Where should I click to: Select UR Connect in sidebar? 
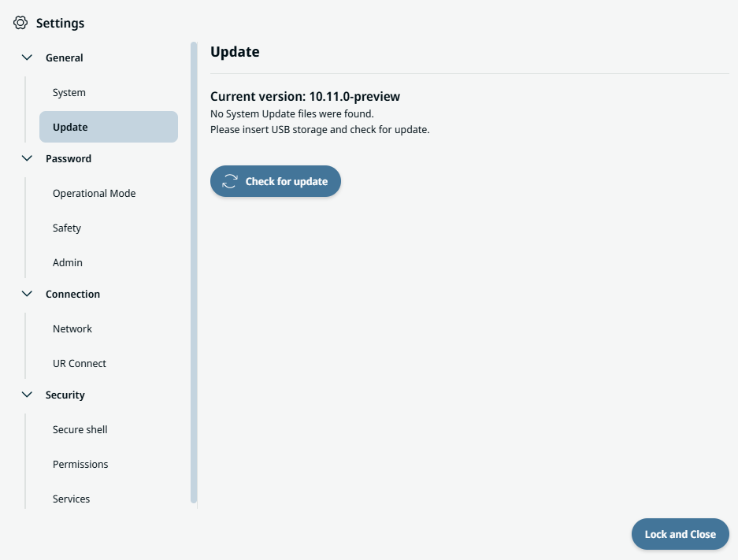click(80, 363)
